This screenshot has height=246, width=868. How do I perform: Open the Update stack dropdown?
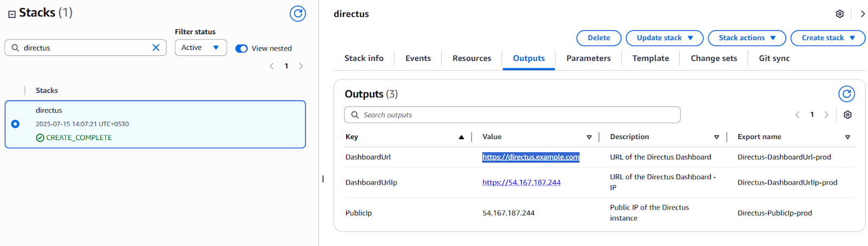(x=665, y=38)
